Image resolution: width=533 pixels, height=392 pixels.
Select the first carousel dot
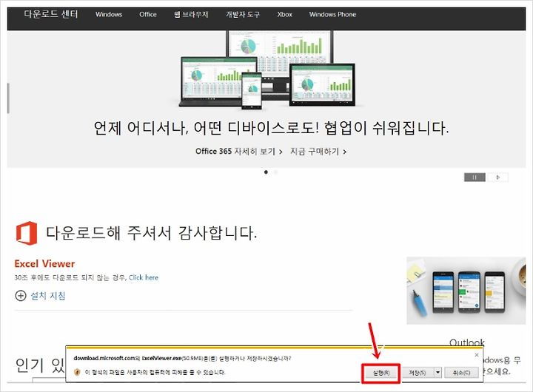[x=266, y=172]
